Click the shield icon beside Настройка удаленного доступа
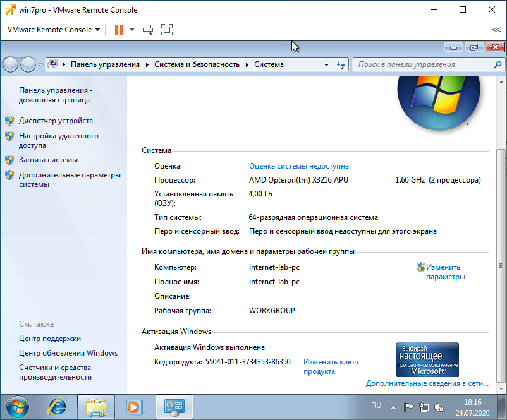 click(9, 136)
